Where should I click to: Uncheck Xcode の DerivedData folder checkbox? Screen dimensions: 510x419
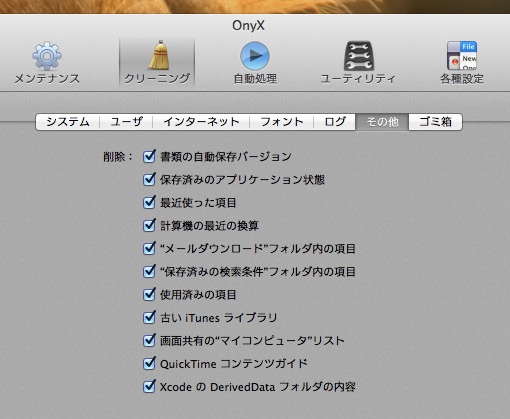tap(149, 387)
